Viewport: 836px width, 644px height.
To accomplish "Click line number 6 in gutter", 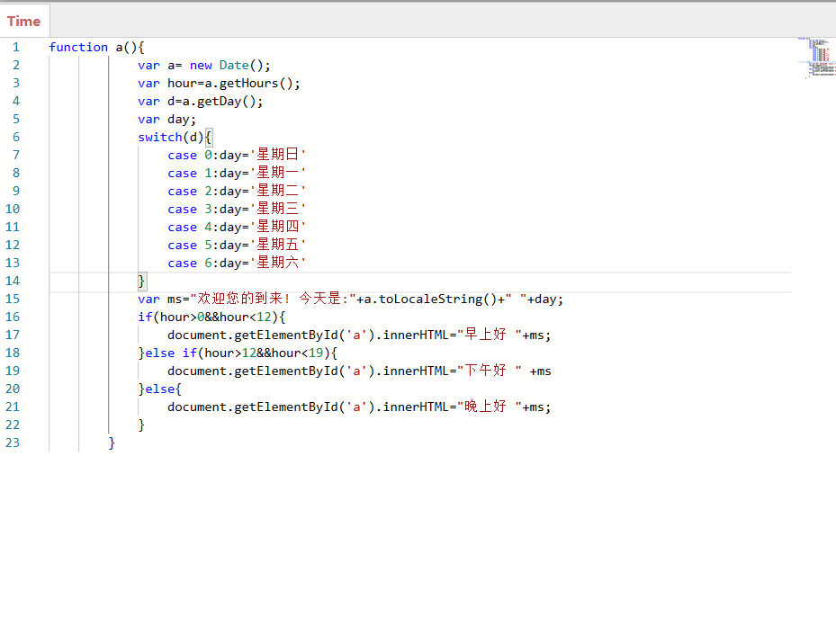I will point(15,137).
